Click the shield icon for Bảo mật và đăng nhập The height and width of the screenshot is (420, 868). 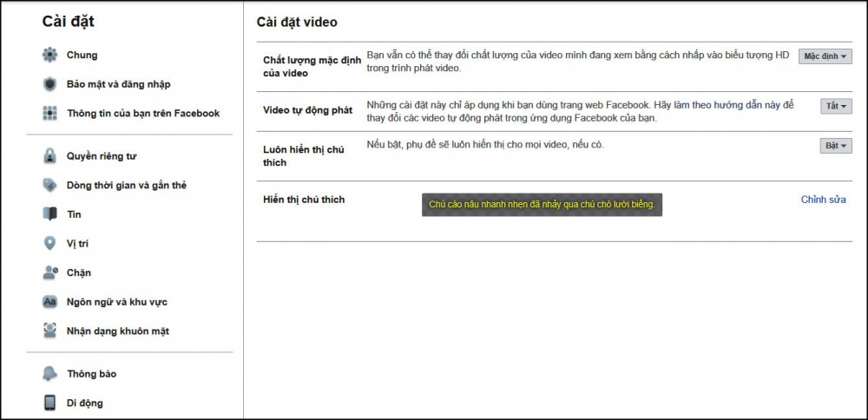49,84
